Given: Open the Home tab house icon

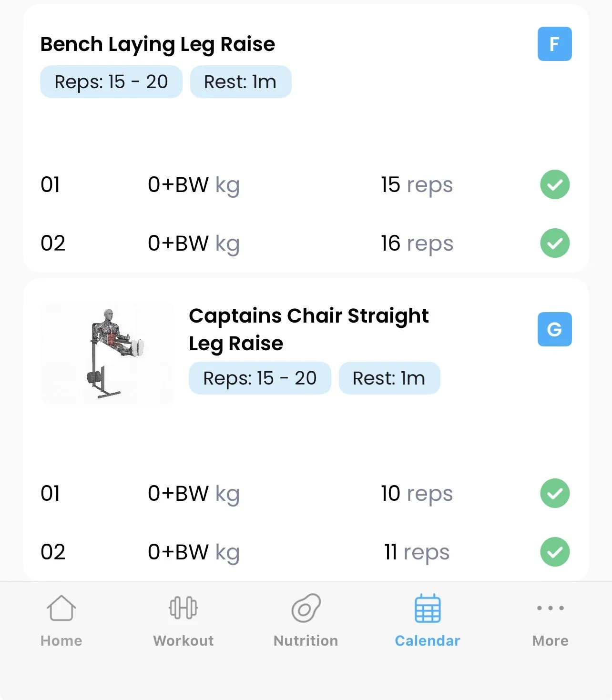Looking at the screenshot, I should pos(61,609).
